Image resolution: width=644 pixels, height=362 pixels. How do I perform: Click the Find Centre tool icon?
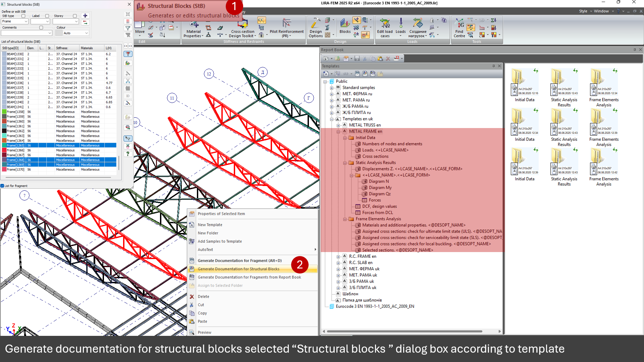459,27
